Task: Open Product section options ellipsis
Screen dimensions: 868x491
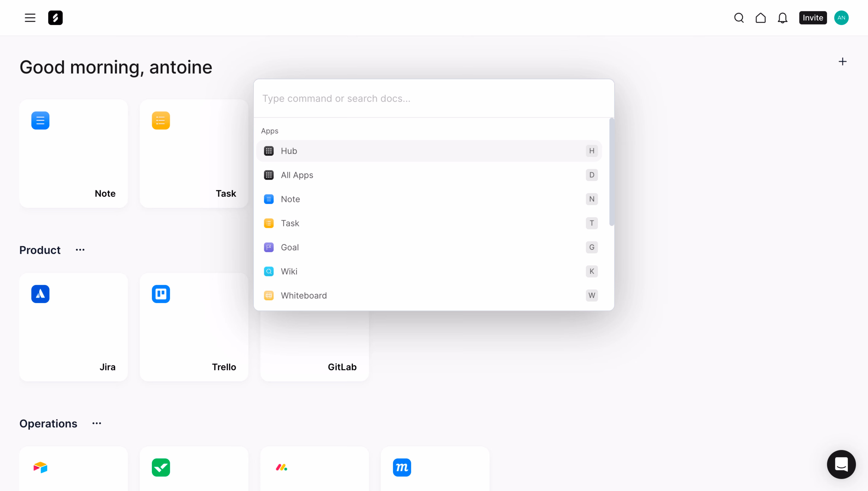Action: point(80,250)
